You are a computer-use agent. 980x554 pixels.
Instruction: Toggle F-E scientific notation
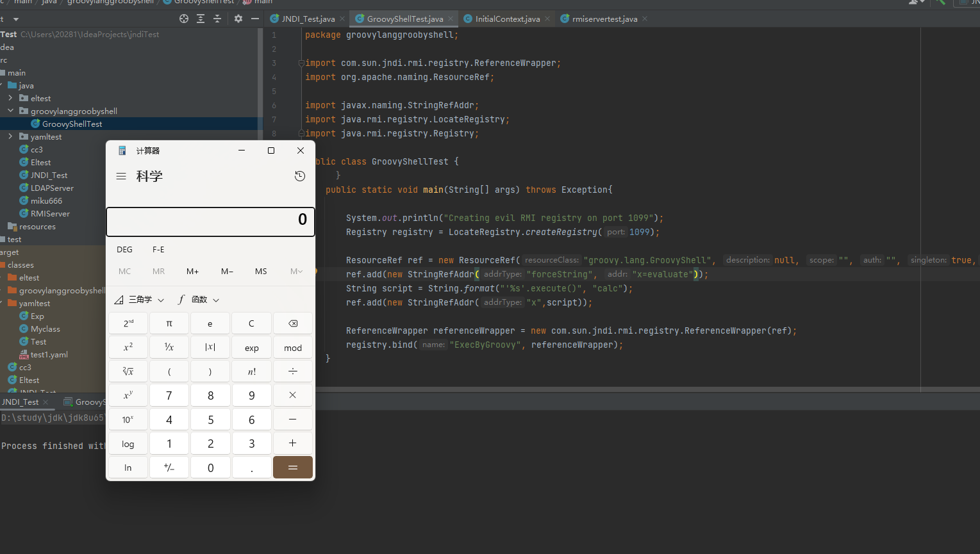(x=158, y=250)
